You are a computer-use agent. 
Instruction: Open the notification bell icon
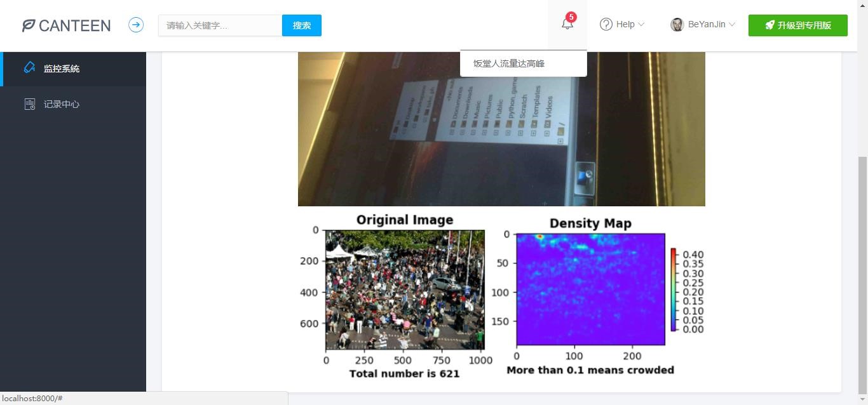pyautogui.click(x=567, y=24)
